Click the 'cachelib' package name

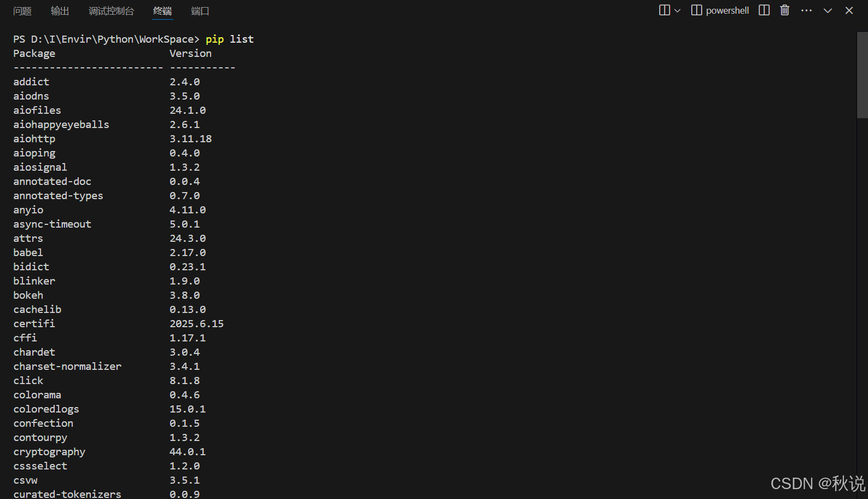(37, 309)
